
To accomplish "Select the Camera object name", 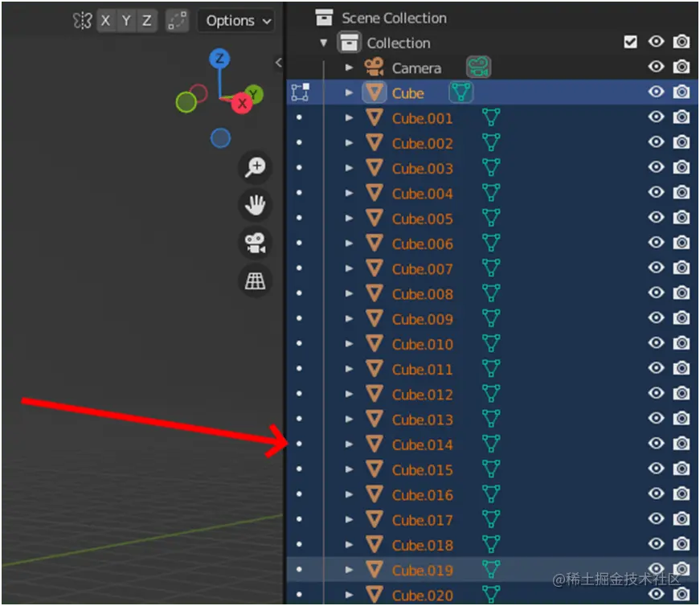I will click(416, 68).
